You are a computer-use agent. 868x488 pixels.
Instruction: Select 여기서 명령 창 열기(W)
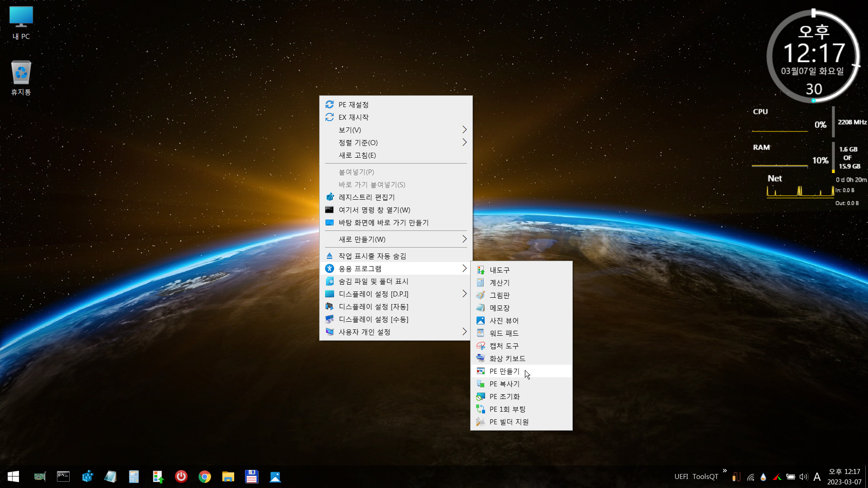396,210
